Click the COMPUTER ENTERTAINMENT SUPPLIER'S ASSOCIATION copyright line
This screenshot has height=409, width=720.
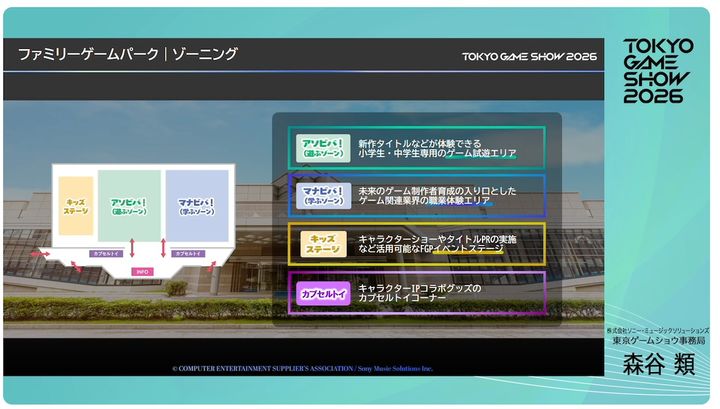click(x=303, y=369)
